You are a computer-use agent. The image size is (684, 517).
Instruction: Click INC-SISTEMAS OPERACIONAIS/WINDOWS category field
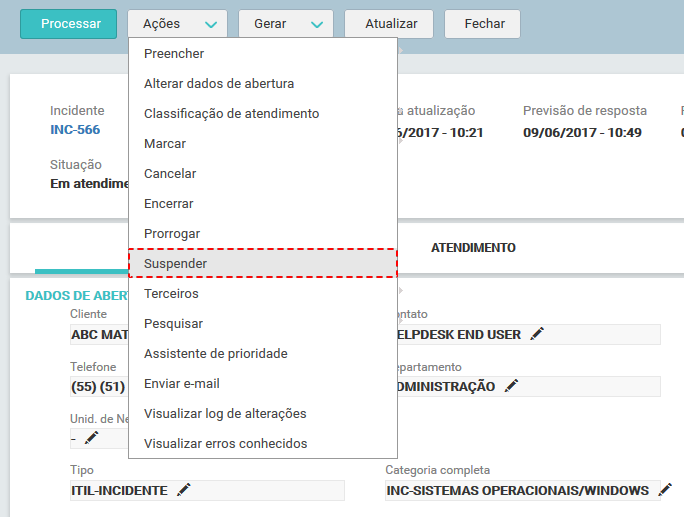click(523, 490)
